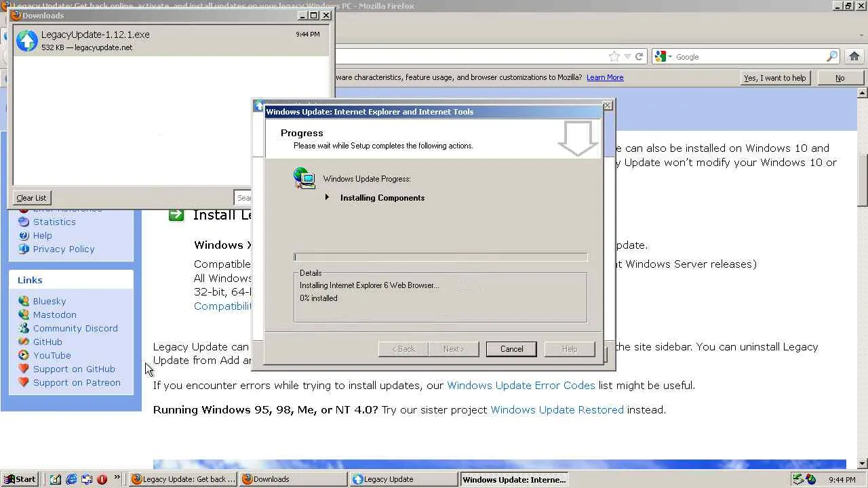Click the bookmark star icon in Firefox
The width and height of the screenshot is (868, 488).
(x=614, y=57)
